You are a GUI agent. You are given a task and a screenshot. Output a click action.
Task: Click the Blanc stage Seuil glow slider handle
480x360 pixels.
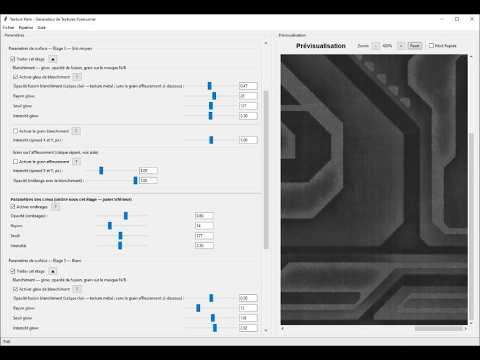click(213, 318)
